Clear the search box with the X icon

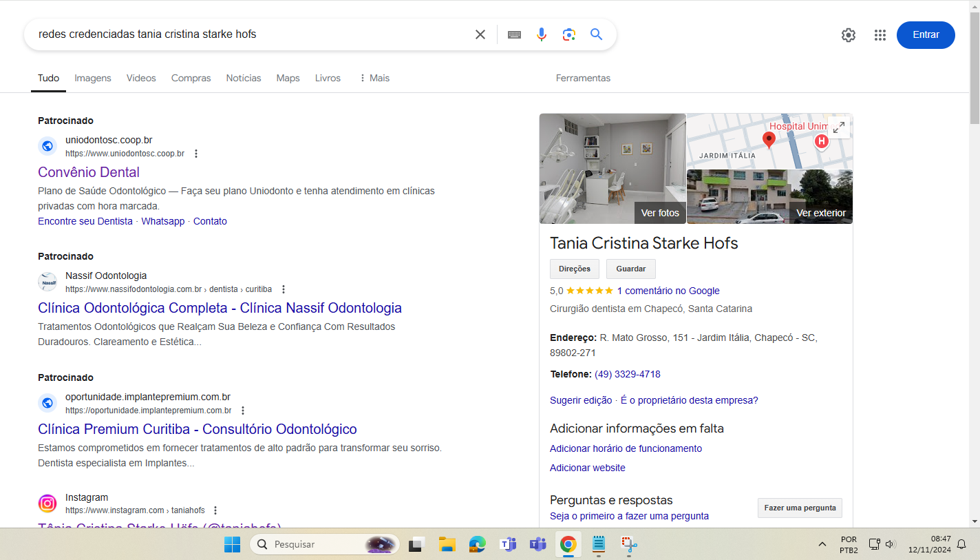(x=480, y=34)
